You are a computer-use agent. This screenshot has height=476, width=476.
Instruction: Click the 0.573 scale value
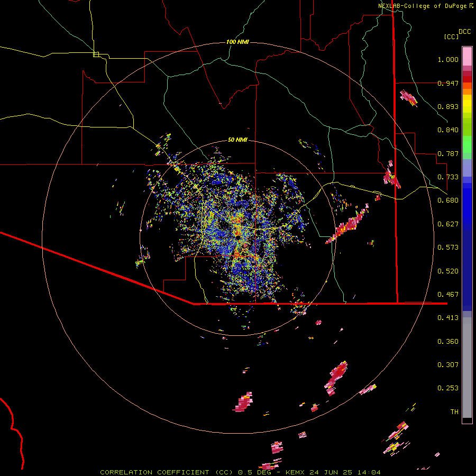click(x=448, y=248)
